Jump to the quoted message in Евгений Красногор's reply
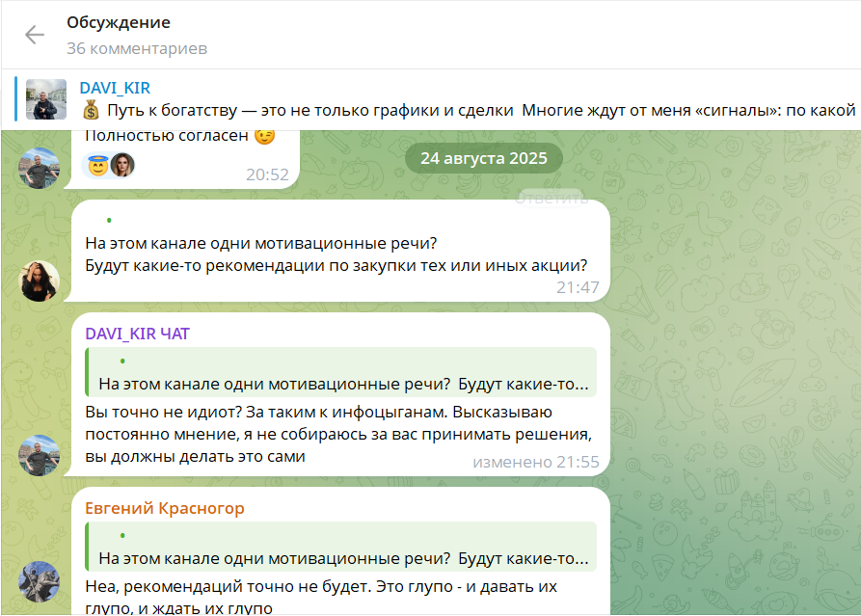The width and height of the screenshot is (861, 616). tap(341, 547)
